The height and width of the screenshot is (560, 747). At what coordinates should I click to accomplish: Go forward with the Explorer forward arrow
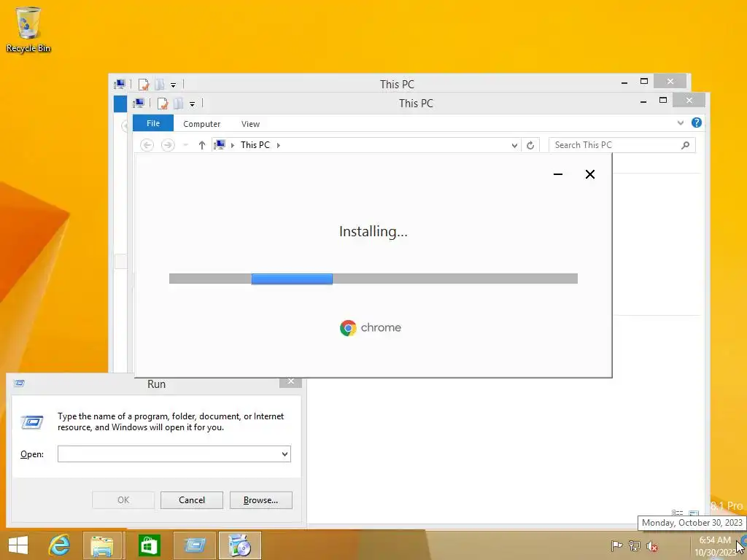(168, 145)
